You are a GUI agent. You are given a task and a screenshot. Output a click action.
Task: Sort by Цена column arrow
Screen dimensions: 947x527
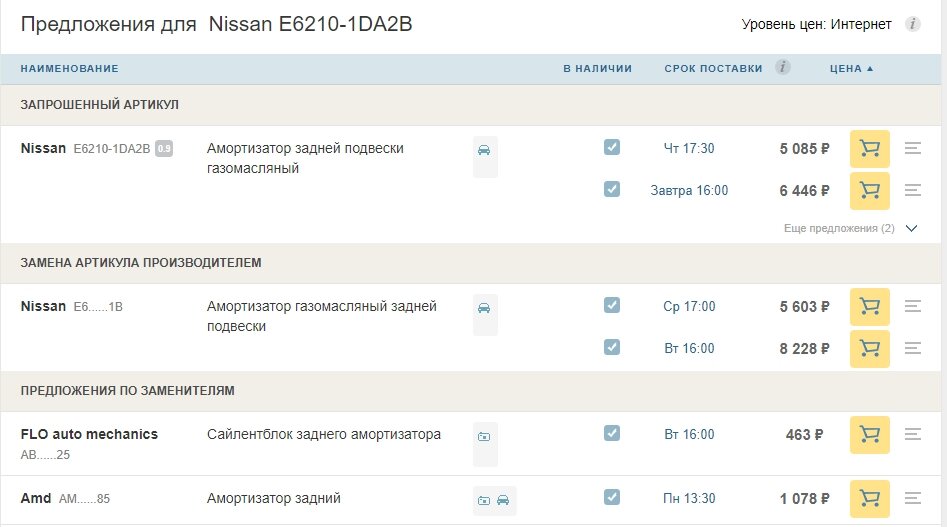[870, 69]
